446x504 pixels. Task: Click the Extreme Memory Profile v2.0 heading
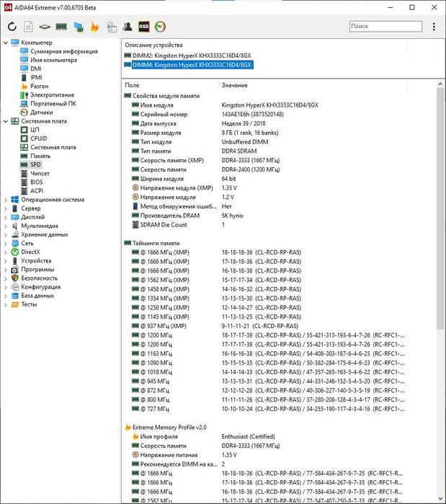coord(169,428)
